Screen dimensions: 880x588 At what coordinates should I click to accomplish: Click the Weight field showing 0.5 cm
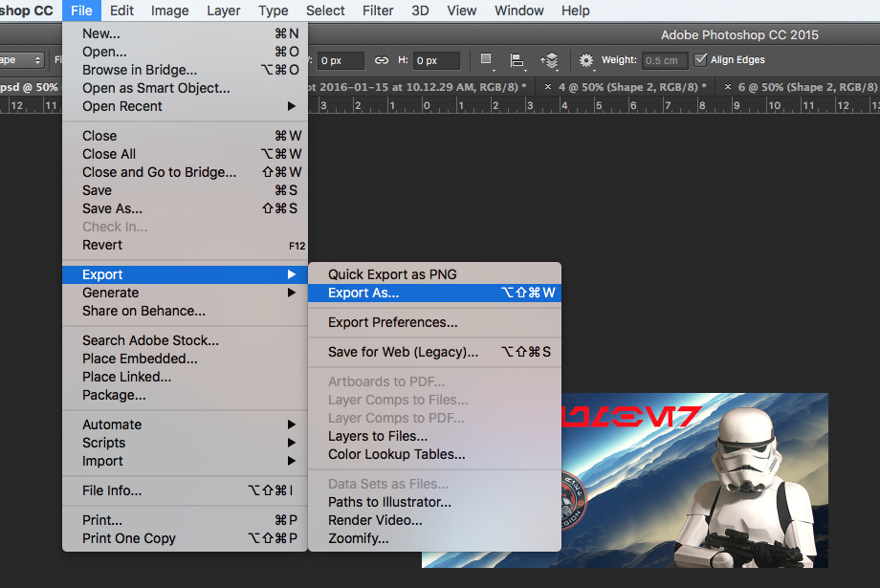click(665, 60)
